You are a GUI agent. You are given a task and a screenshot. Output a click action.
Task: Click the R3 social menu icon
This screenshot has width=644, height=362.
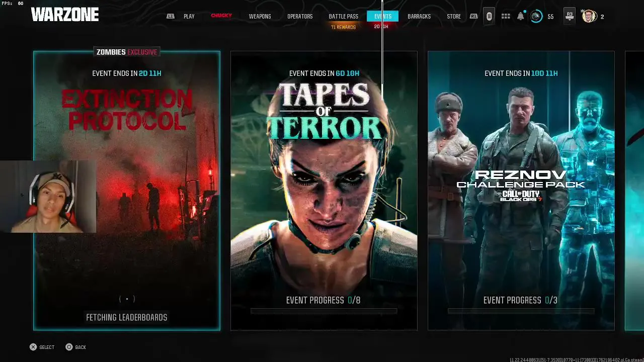(x=570, y=17)
